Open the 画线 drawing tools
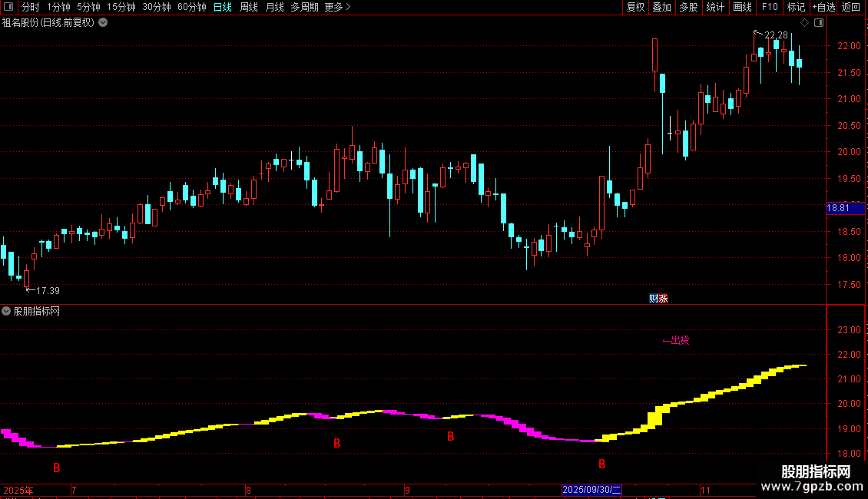 [x=742, y=7]
